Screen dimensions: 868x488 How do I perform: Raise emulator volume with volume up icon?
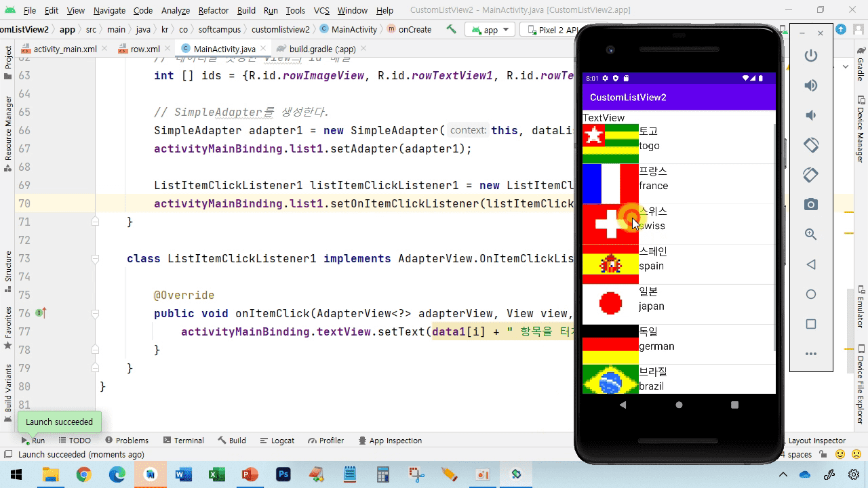(x=811, y=85)
